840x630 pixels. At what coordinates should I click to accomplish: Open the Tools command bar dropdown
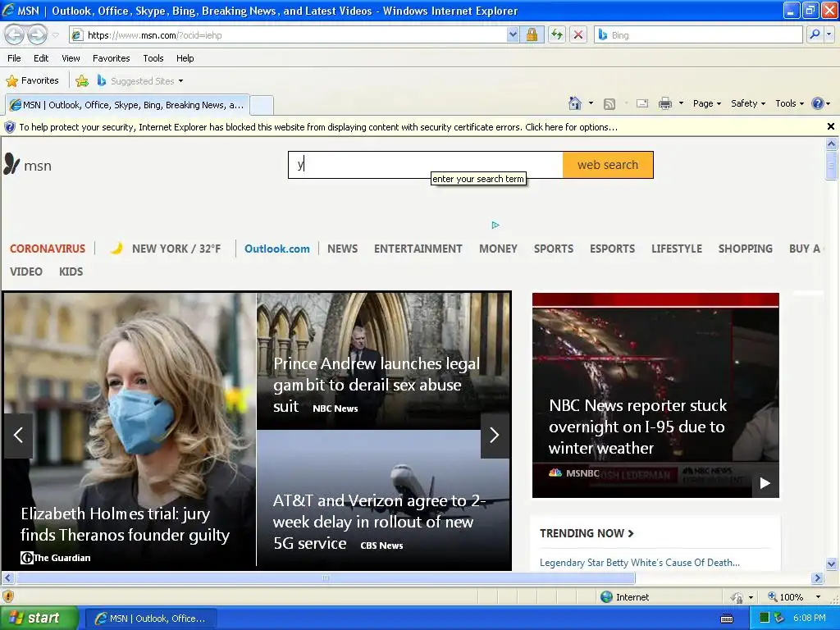(x=790, y=103)
